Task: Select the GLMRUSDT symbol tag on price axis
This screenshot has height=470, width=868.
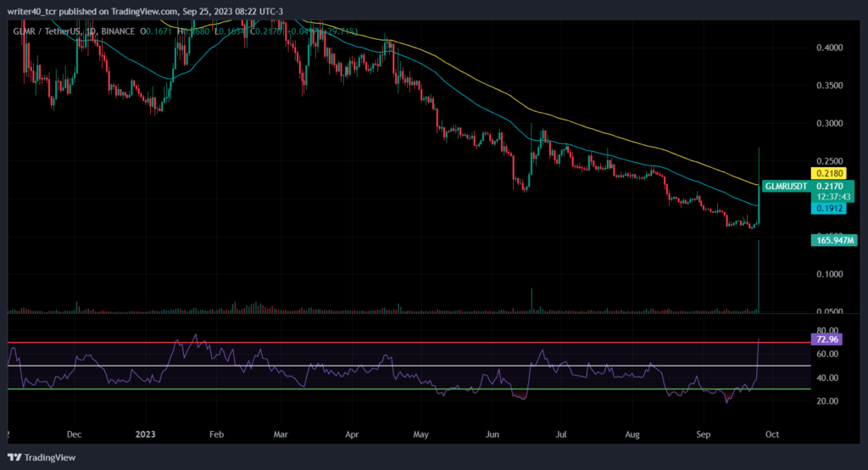Action: 786,187
